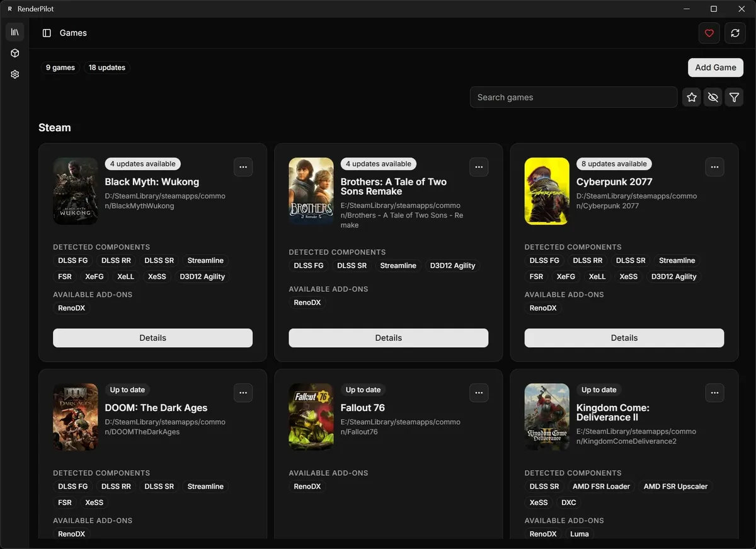756x549 pixels.
Task: Open Black Myth: Wukong three-dot menu
Action: pos(243,167)
